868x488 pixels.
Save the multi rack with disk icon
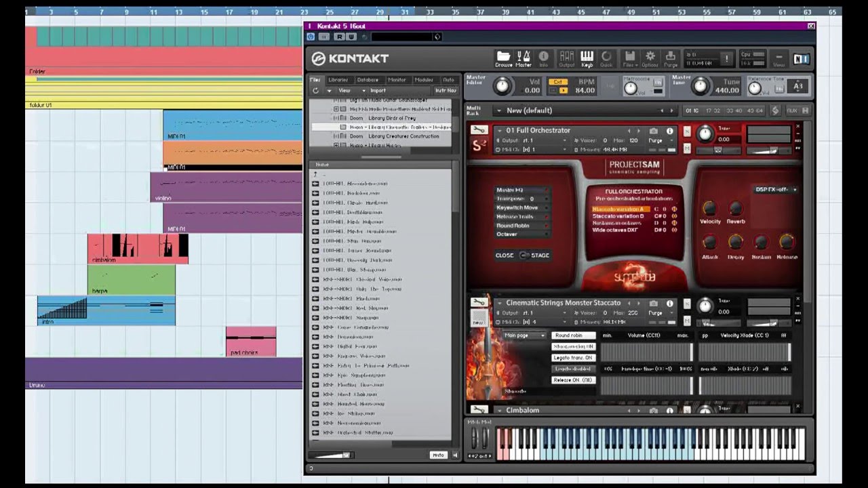click(x=806, y=110)
